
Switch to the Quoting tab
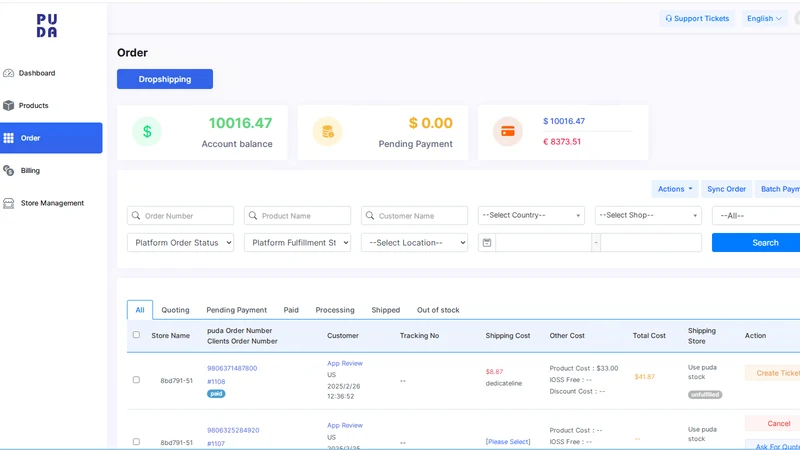point(175,310)
